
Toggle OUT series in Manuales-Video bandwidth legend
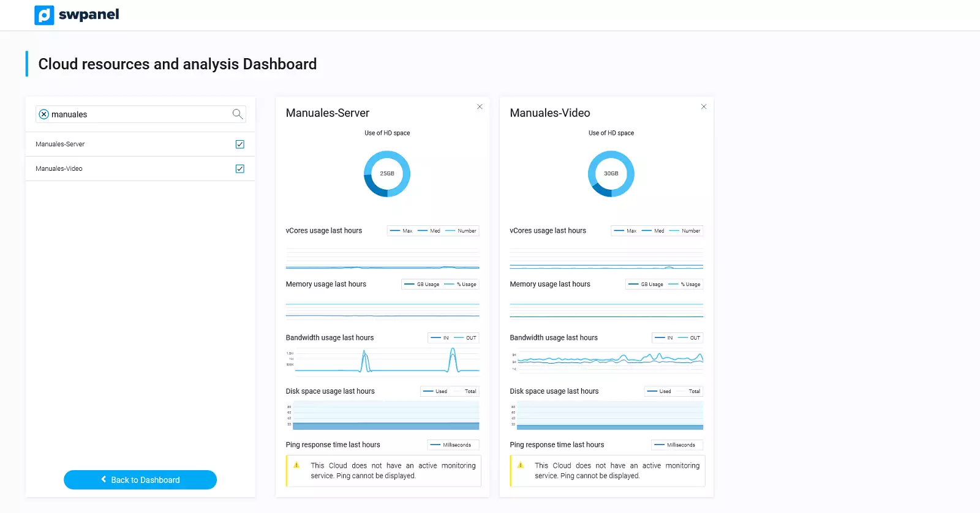click(690, 338)
